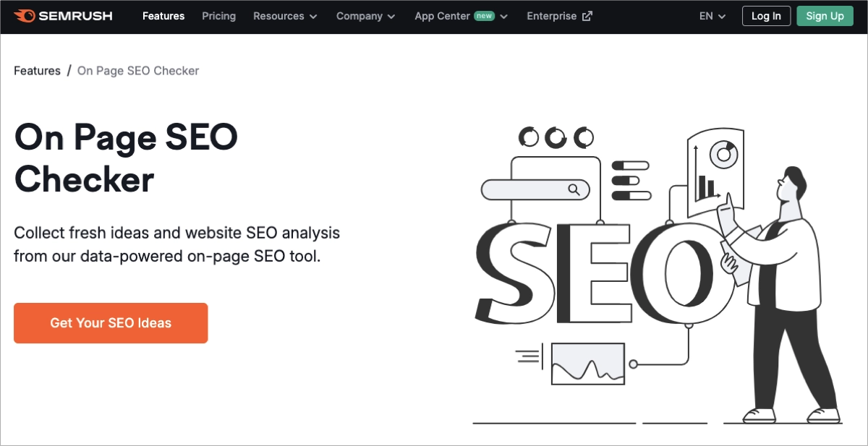The height and width of the screenshot is (446, 868).
Task: Click the Get Your SEO Ideas button
Action: pyautogui.click(x=110, y=323)
